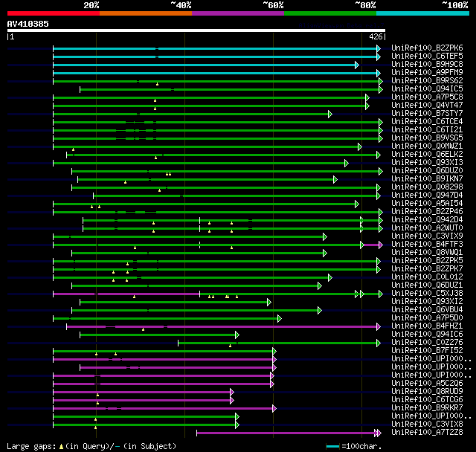
Task: Open the UniRef100_C6TCG6 label
Action: point(427,400)
